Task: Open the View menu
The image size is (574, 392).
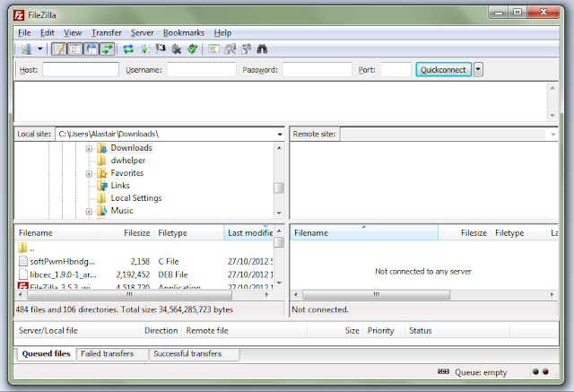Action: point(73,33)
